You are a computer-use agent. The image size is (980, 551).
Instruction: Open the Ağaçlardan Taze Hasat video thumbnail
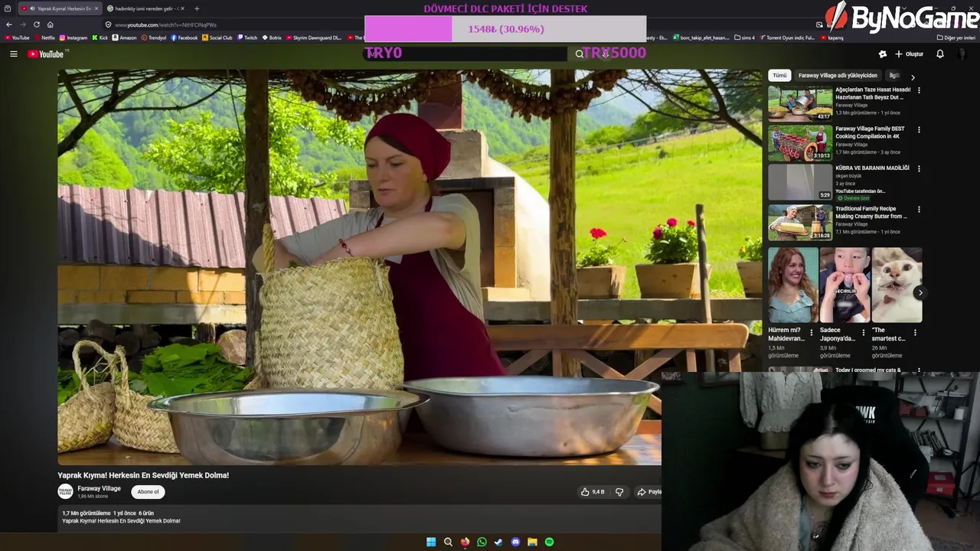tap(800, 103)
